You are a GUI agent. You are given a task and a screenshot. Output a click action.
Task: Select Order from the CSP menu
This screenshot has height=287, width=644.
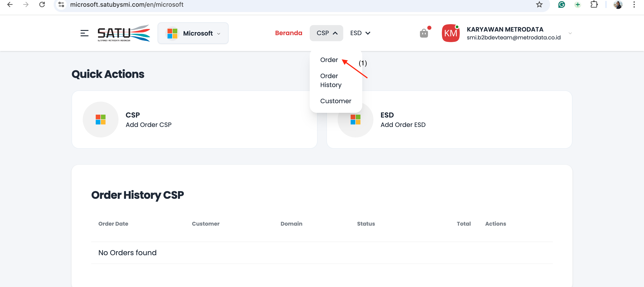(329, 60)
